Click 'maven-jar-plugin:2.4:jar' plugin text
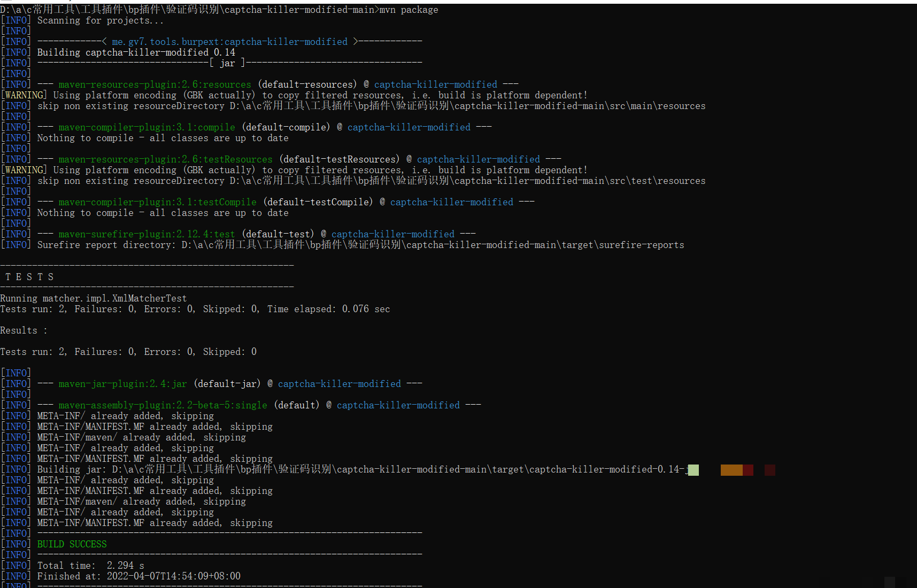The image size is (917, 588). (x=122, y=384)
